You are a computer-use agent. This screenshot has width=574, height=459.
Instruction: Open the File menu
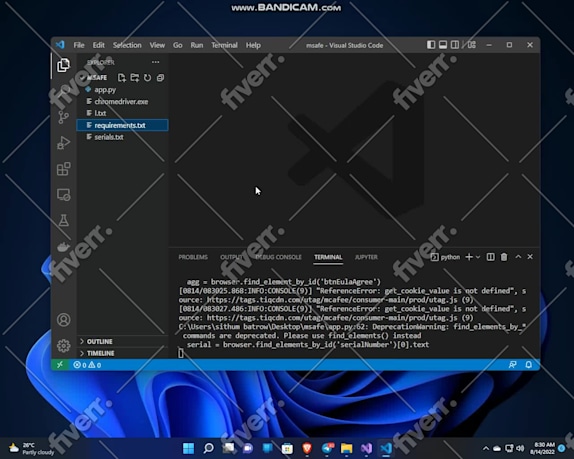pos(79,45)
